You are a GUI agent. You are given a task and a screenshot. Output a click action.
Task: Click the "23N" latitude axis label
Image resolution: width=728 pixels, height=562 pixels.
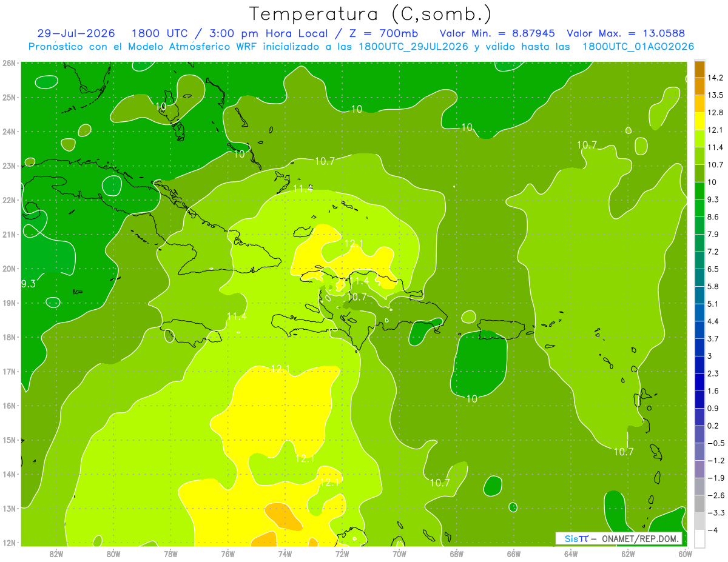click(x=9, y=166)
